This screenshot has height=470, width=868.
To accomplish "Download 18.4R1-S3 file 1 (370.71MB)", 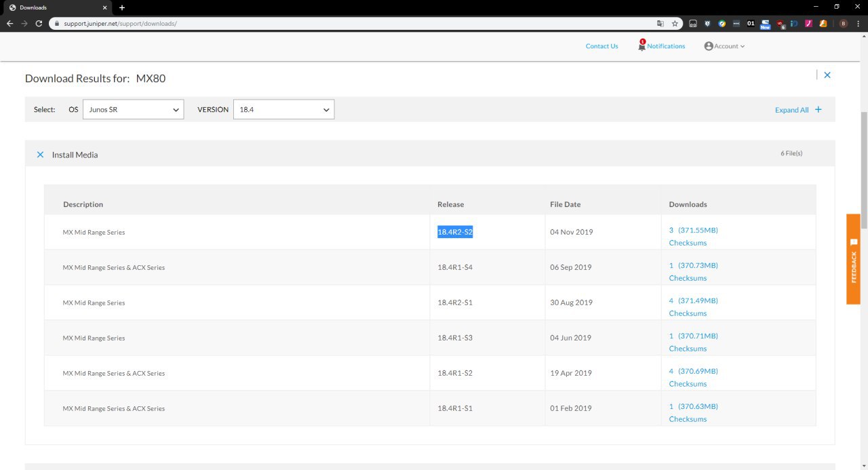I will (x=693, y=336).
